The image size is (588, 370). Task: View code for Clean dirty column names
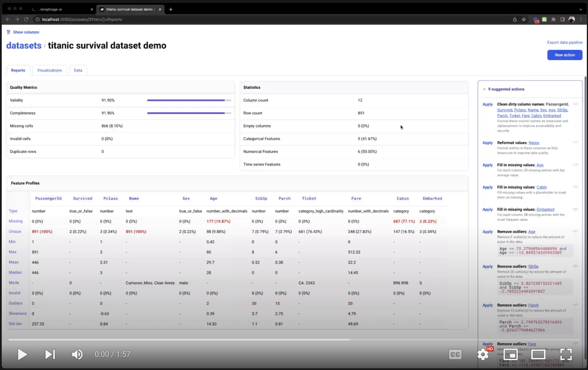tap(575, 104)
